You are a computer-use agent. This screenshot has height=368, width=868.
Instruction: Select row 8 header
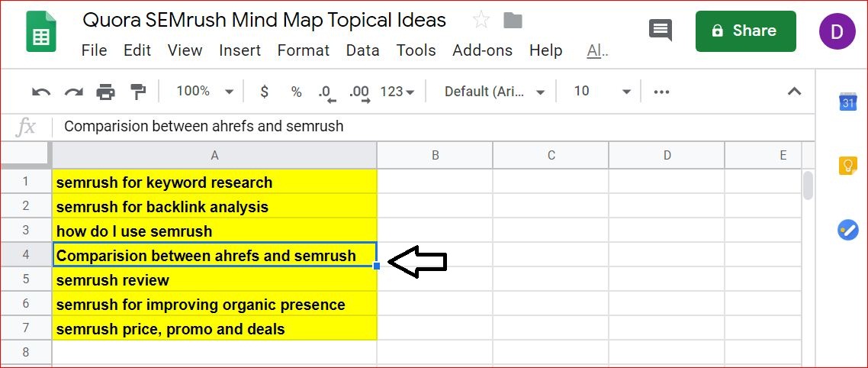pos(26,352)
